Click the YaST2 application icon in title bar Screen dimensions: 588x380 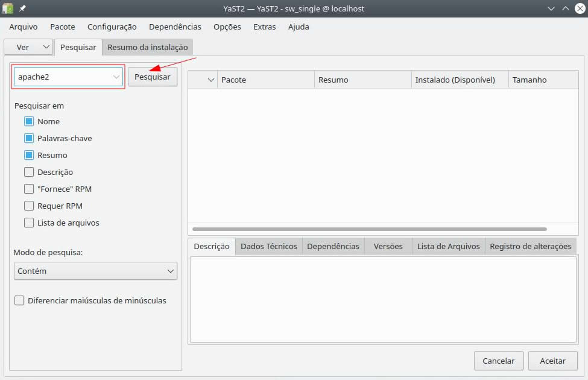pos(8,8)
